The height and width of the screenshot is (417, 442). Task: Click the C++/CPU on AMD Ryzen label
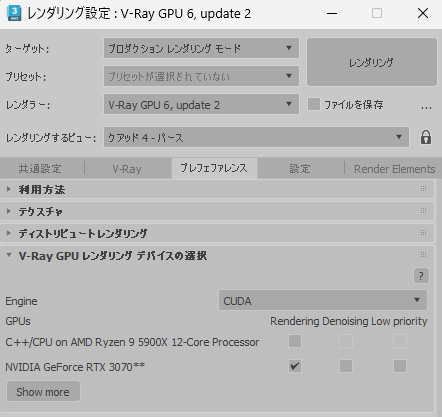(132, 342)
